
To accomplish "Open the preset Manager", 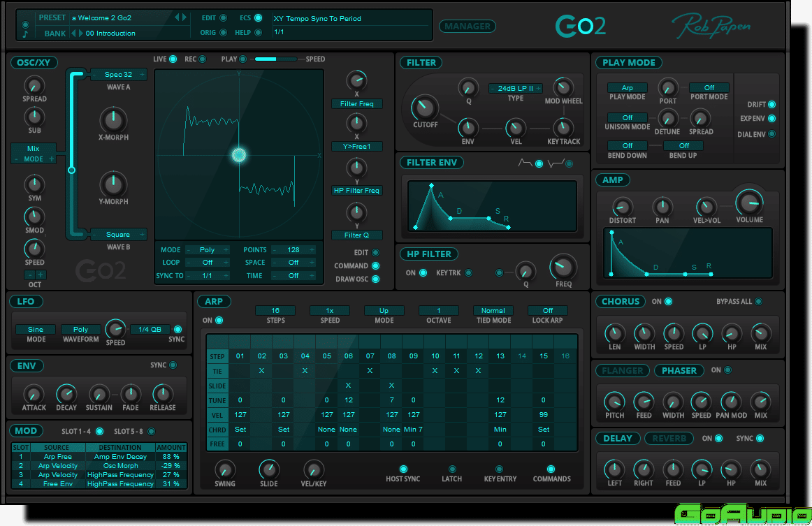I will (467, 27).
